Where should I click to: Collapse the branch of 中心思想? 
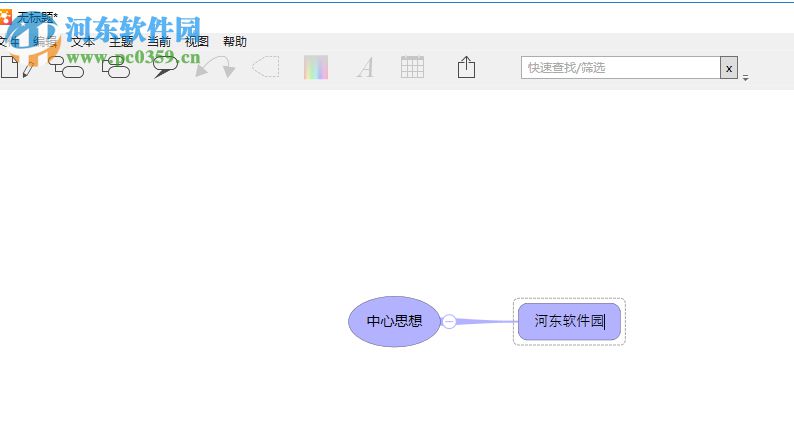[449, 322]
